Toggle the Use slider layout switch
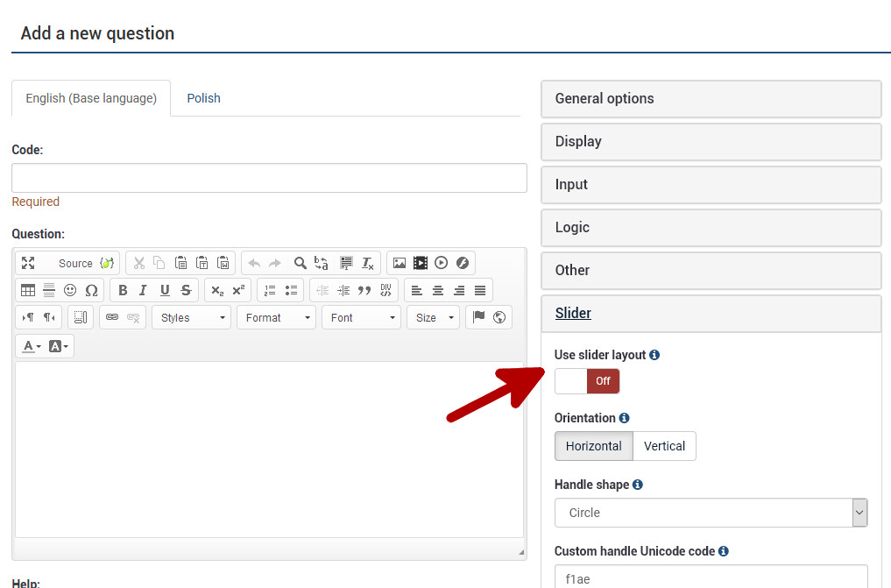Screen dimensions: 891x588 click(x=587, y=381)
